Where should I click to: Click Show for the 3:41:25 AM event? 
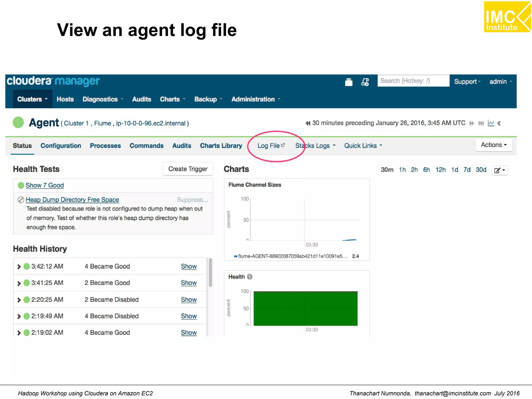pyautogui.click(x=189, y=283)
